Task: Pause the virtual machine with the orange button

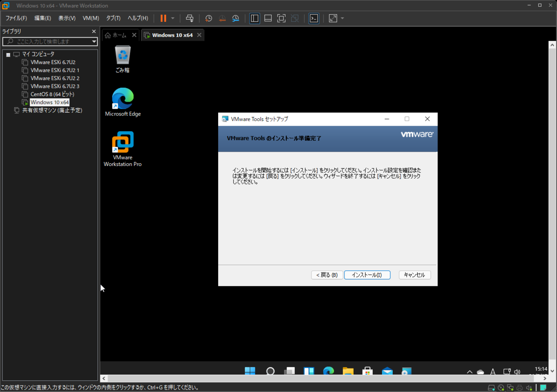Action: (x=163, y=18)
